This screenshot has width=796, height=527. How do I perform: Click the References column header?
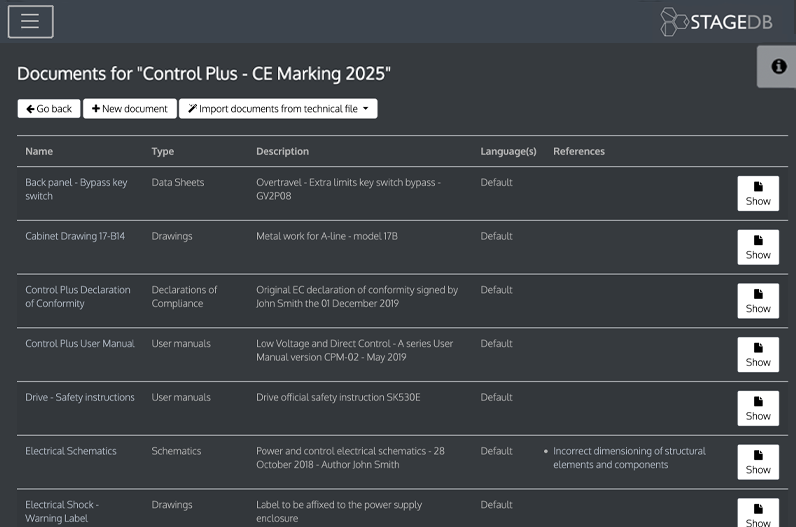click(578, 151)
